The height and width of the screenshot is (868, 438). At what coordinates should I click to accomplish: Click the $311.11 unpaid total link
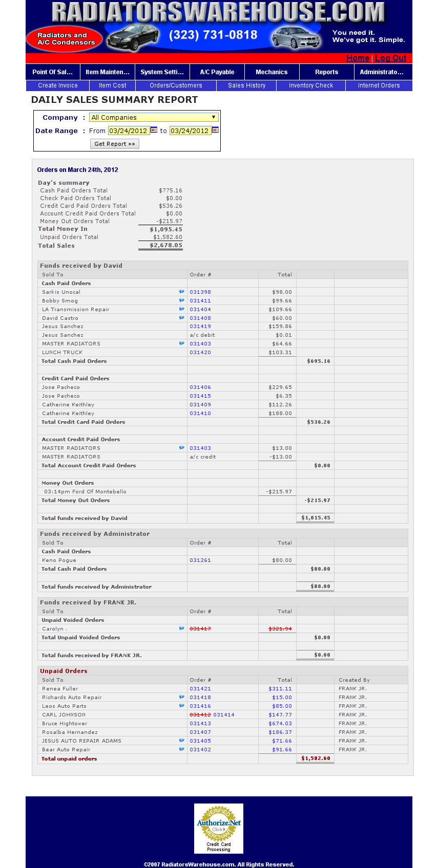pos(280,689)
